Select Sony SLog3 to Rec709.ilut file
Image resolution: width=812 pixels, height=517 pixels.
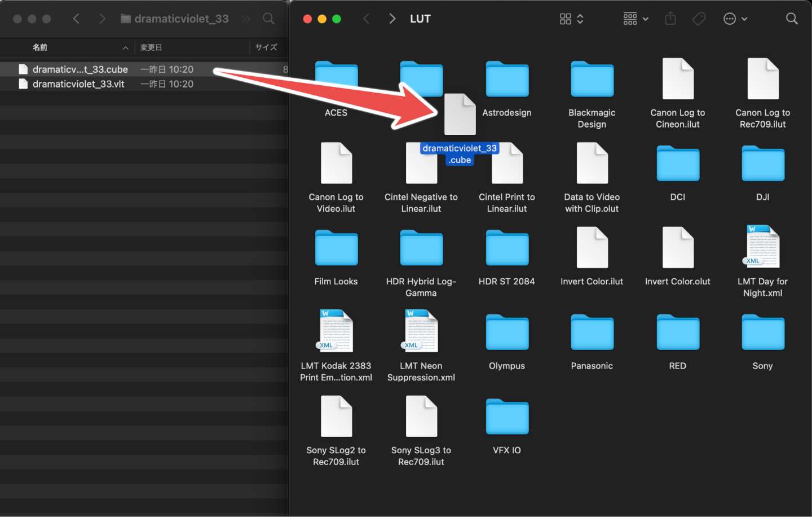coord(421,416)
